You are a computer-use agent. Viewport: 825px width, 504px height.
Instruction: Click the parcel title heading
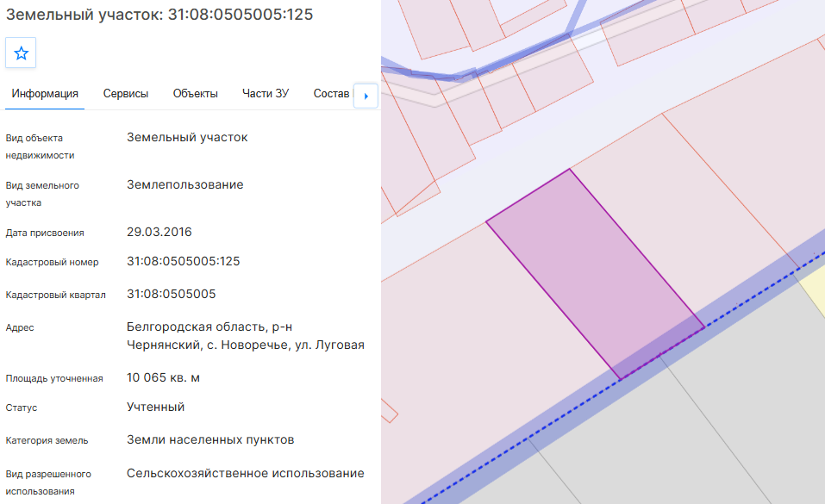[x=159, y=14]
